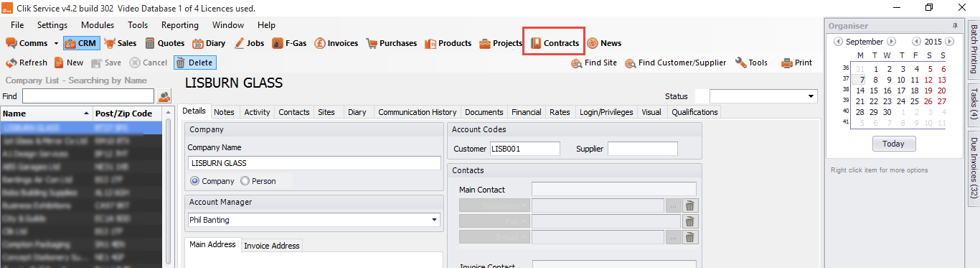Click the Find search field

pos(88,96)
